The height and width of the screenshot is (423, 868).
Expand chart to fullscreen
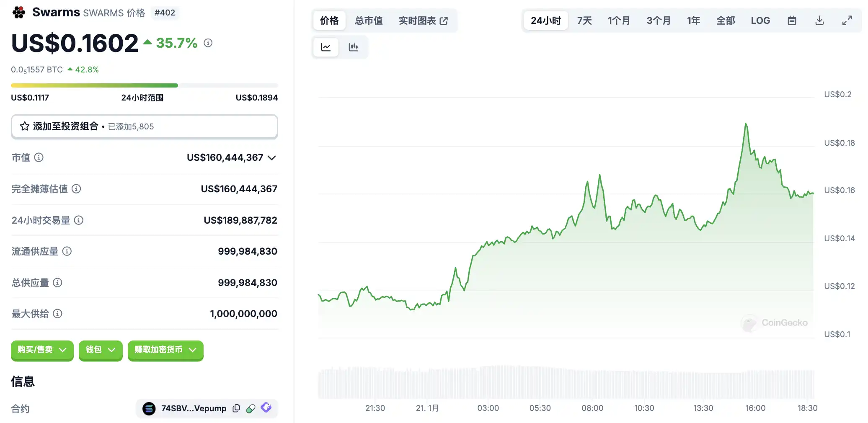coord(847,21)
